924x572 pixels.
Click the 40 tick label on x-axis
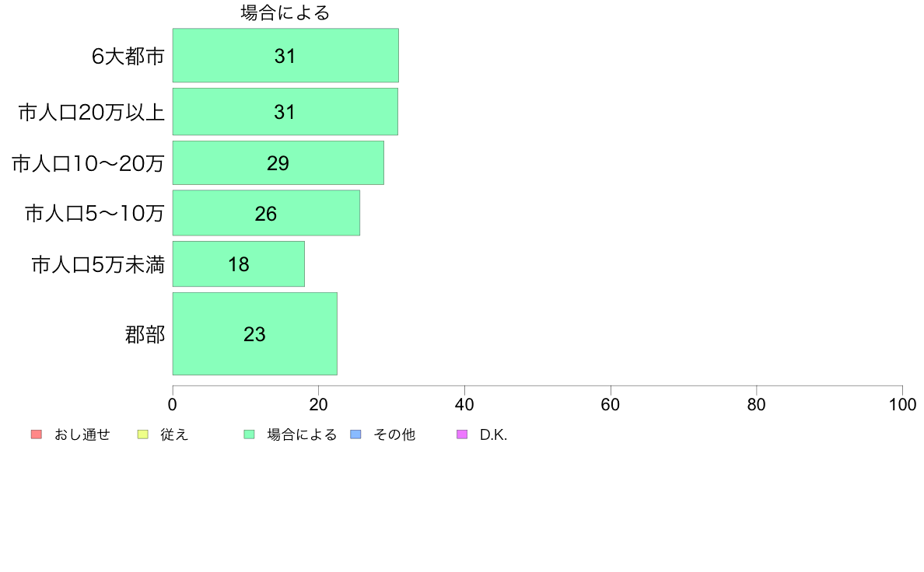tap(464, 404)
